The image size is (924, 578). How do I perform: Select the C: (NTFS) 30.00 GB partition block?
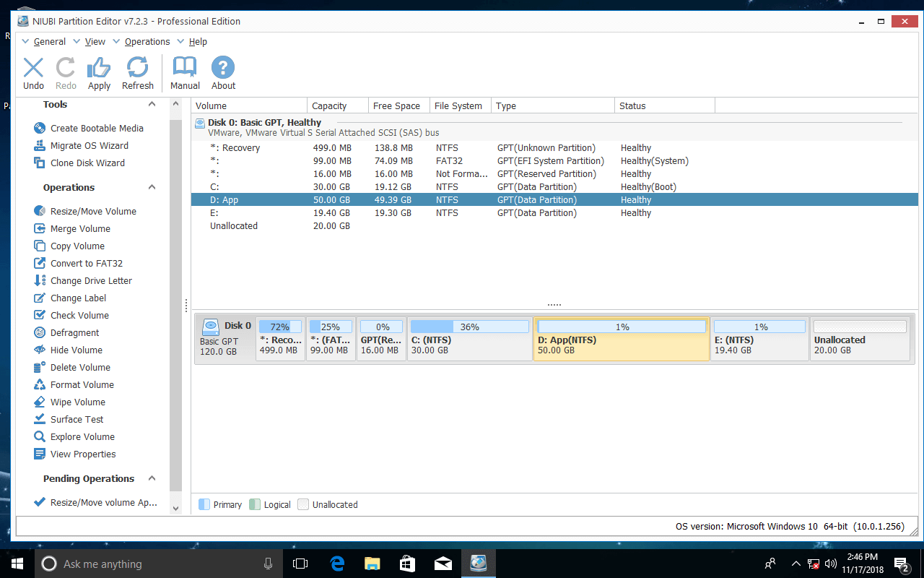470,338
